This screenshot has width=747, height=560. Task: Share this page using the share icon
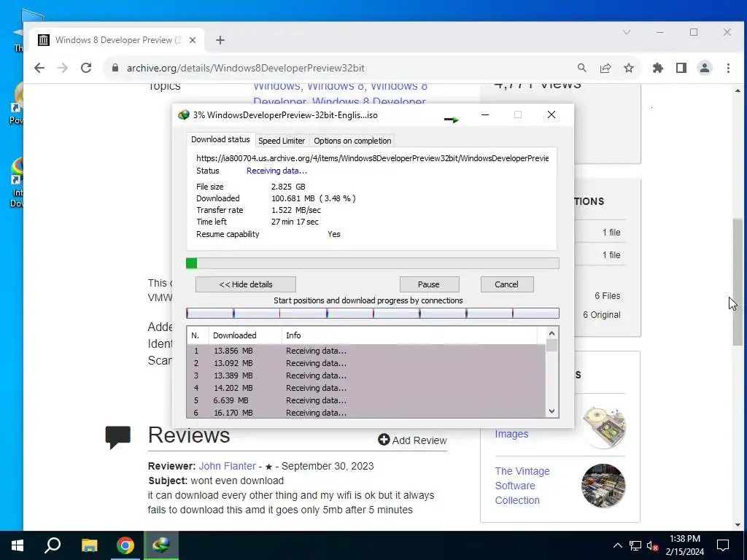(605, 68)
